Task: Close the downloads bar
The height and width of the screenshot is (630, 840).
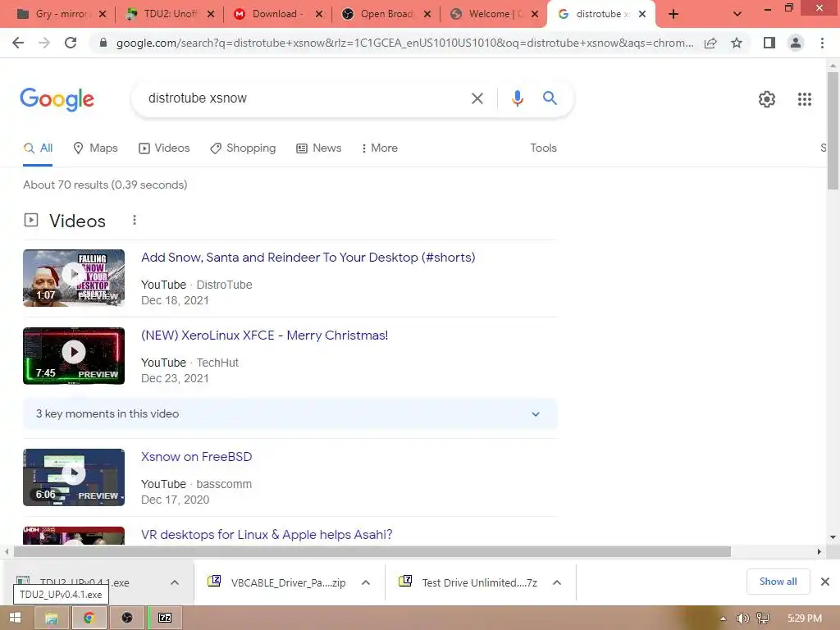Action: 825,582
